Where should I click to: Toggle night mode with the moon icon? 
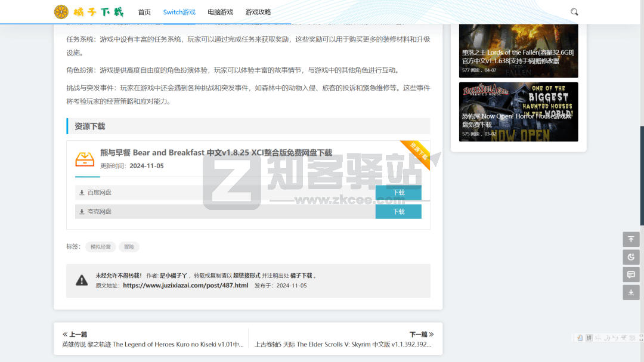(x=631, y=257)
